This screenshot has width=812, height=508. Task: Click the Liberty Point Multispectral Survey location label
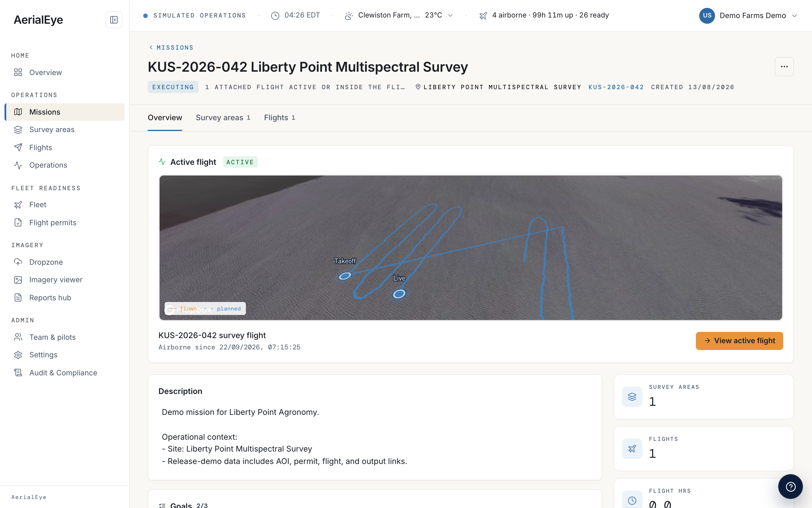click(498, 87)
